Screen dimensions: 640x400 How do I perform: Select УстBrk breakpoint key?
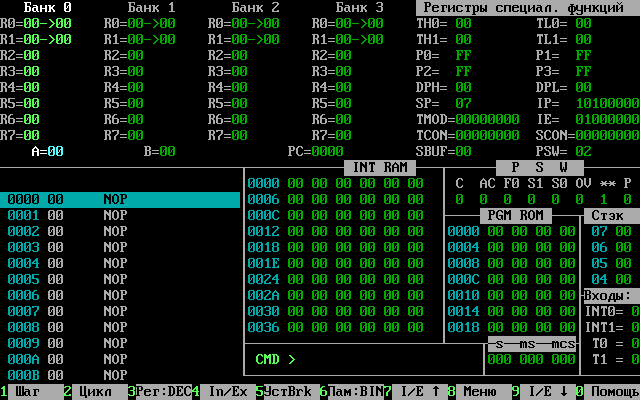[x=287, y=392]
